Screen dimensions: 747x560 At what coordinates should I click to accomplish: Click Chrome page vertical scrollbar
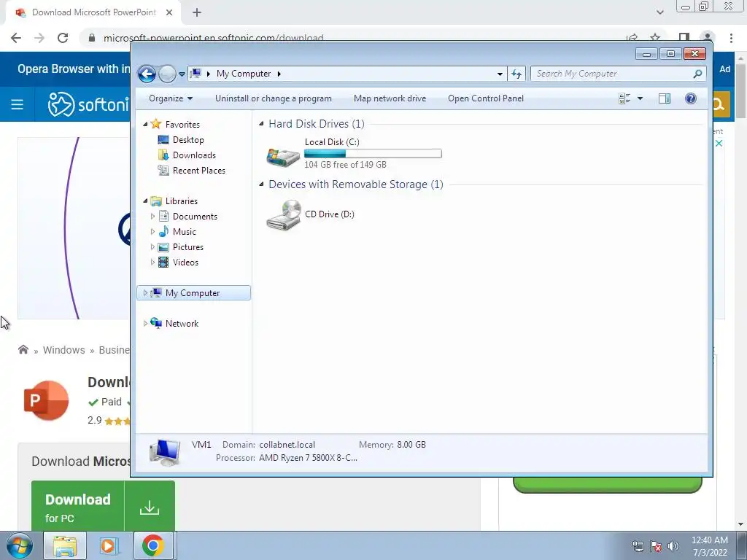click(x=741, y=91)
